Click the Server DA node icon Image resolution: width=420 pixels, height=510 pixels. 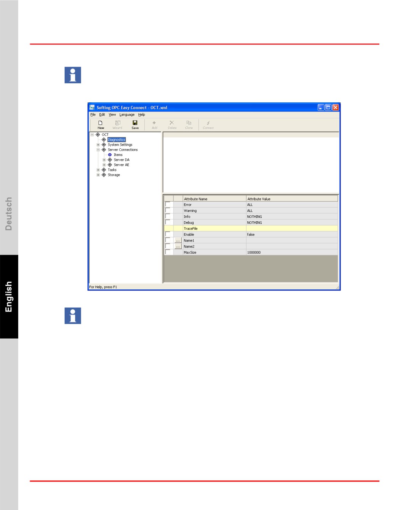click(x=110, y=160)
